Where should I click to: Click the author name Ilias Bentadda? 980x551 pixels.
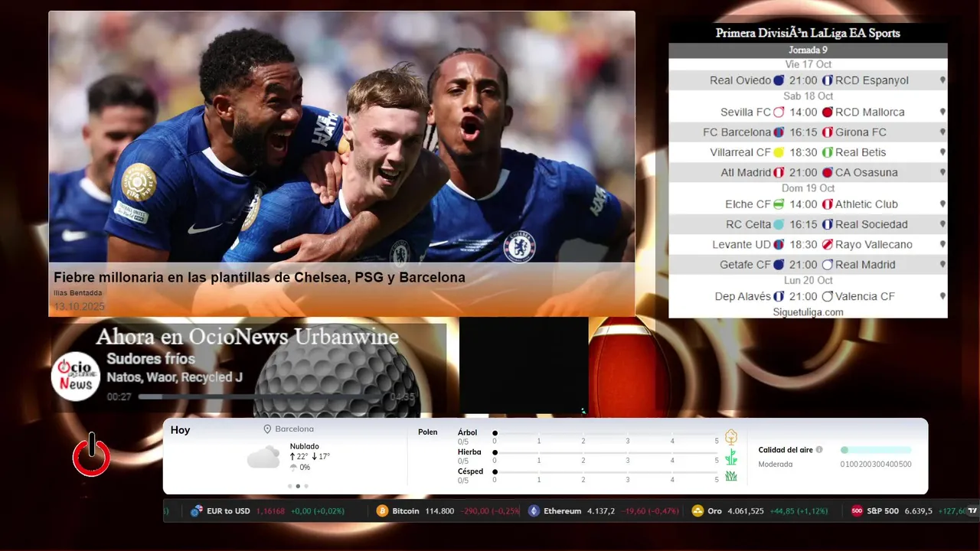77,293
